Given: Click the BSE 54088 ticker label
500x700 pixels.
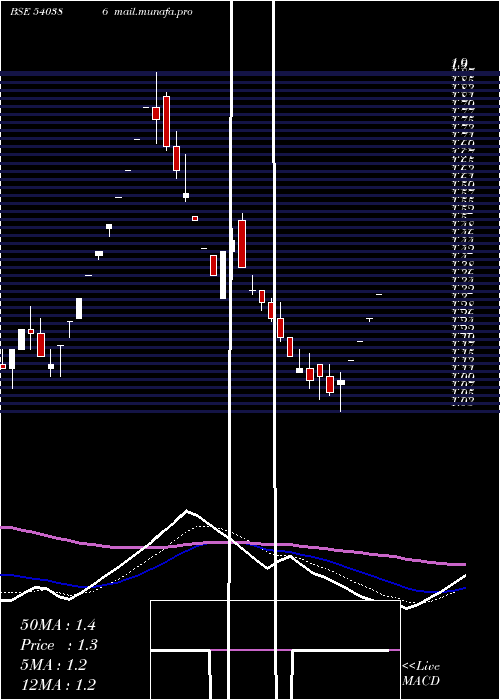Looking at the screenshot, I should click(36, 12).
